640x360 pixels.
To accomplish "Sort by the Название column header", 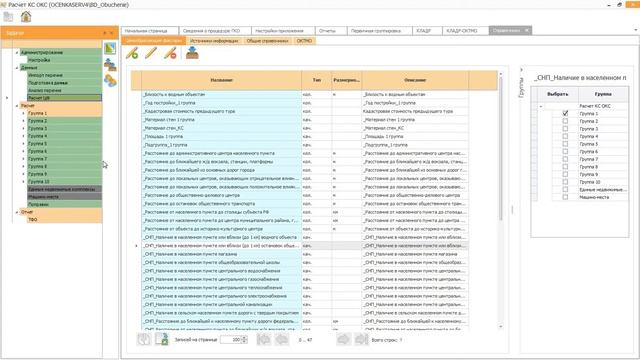I will [x=222, y=80].
